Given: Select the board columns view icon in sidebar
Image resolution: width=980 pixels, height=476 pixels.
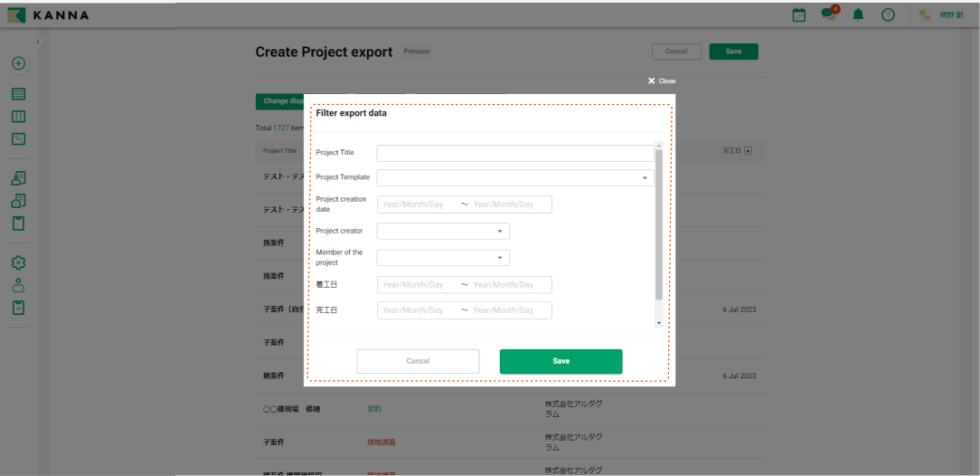Looking at the screenshot, I should [x=18, y=117].
